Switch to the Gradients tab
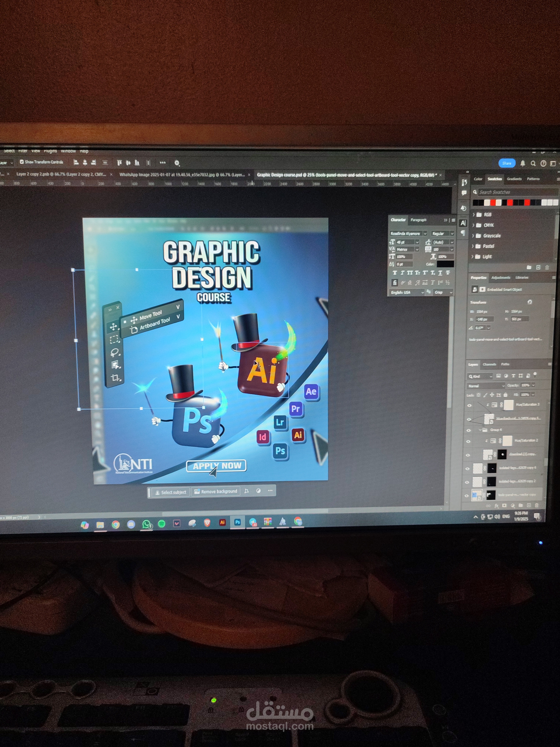The image size is (560, 747). click(514, 179)
